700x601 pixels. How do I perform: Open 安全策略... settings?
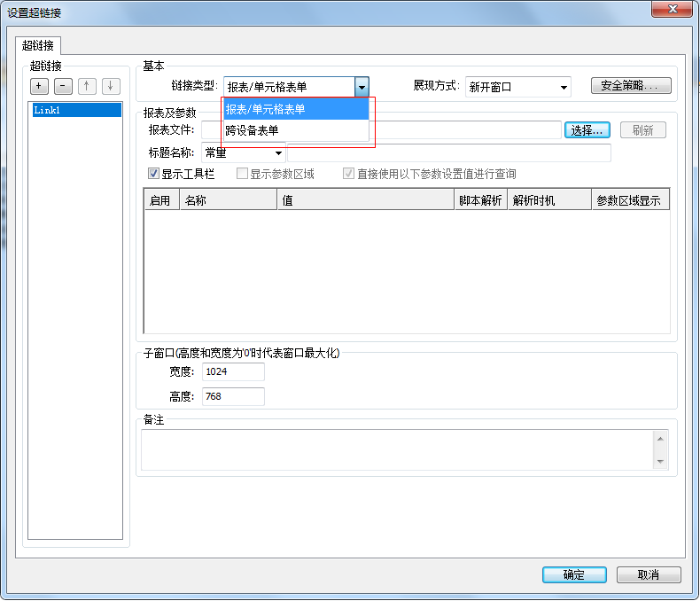click(x=631, y=86)
